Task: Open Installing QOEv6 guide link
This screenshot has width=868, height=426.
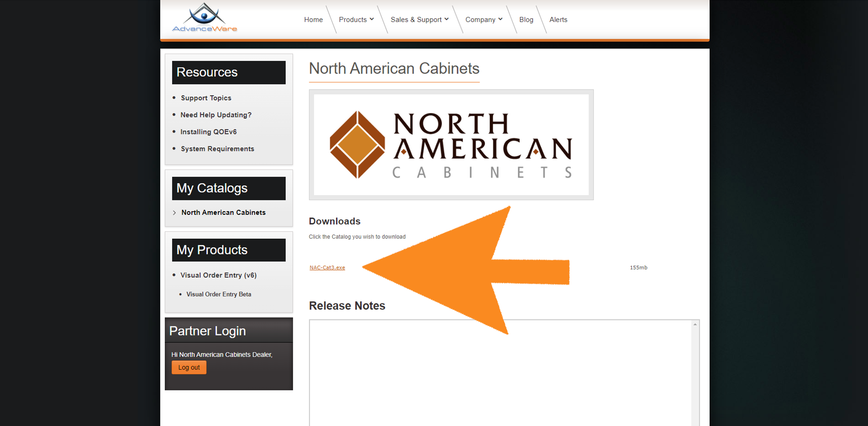Action: click(208, 132)
